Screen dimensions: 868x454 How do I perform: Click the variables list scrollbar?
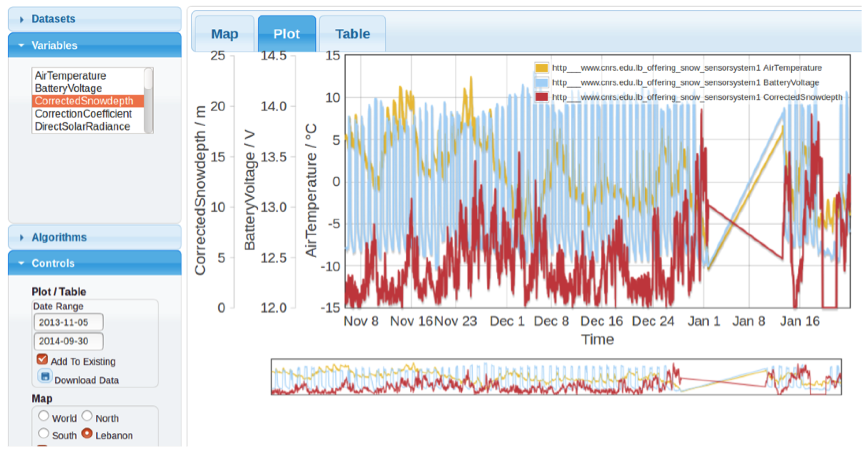point(148,101)
